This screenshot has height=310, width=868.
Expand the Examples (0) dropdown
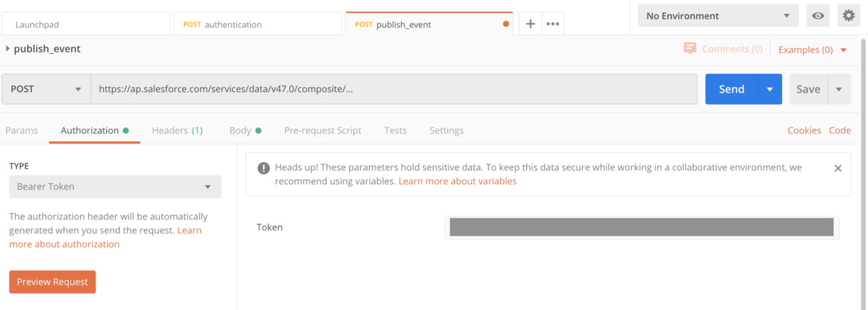point(810,49)
